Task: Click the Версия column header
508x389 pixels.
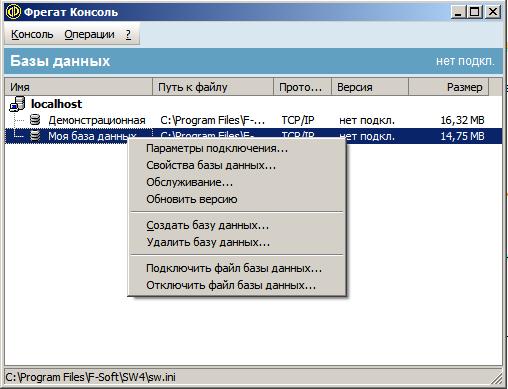Action: pyautogui.click(x=370, y=87)
